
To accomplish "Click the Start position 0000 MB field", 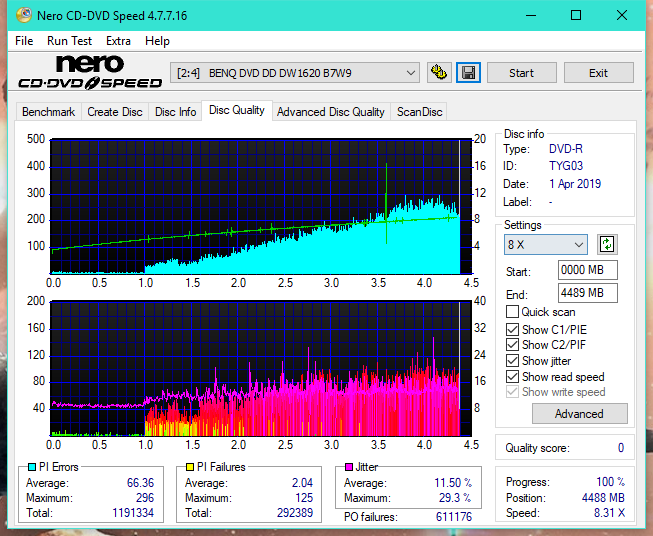I will [x=587, y=270].
